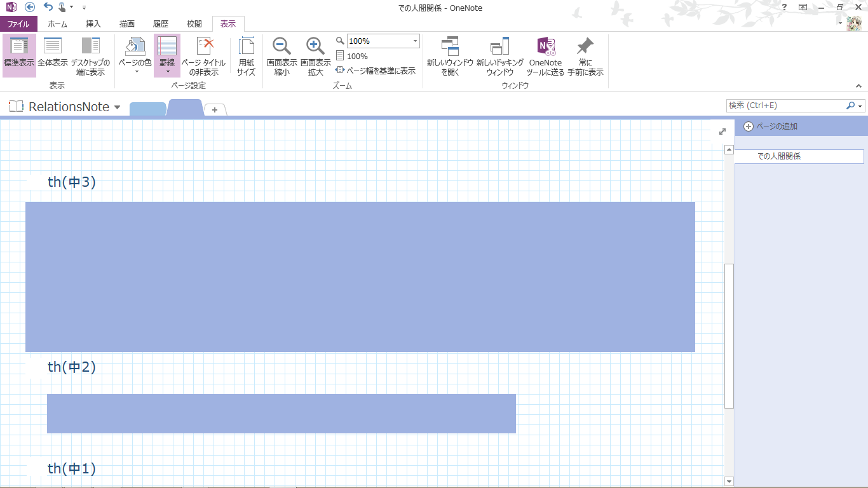
Task: Expand the RelationsNote notebook dropdown
Action: coord(117,107)
